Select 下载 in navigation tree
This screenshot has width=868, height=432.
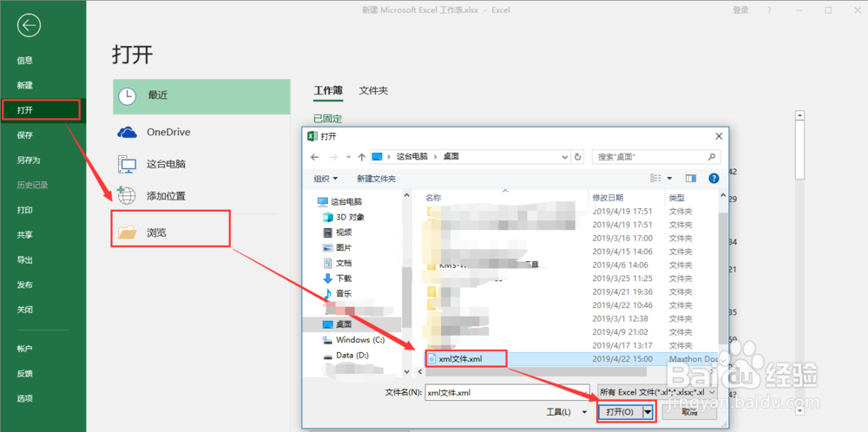[x=337, y=278]
